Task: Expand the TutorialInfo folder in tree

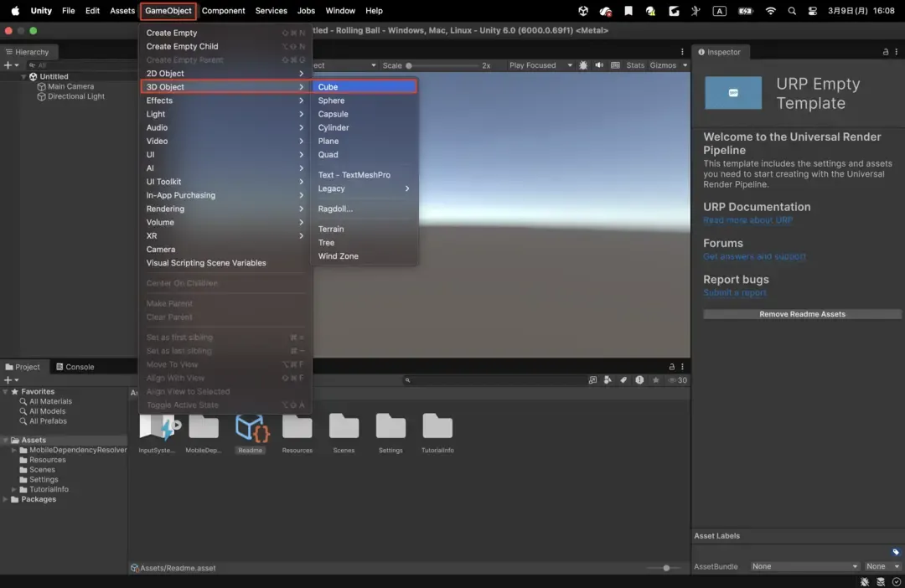Action: pos(14,489)
